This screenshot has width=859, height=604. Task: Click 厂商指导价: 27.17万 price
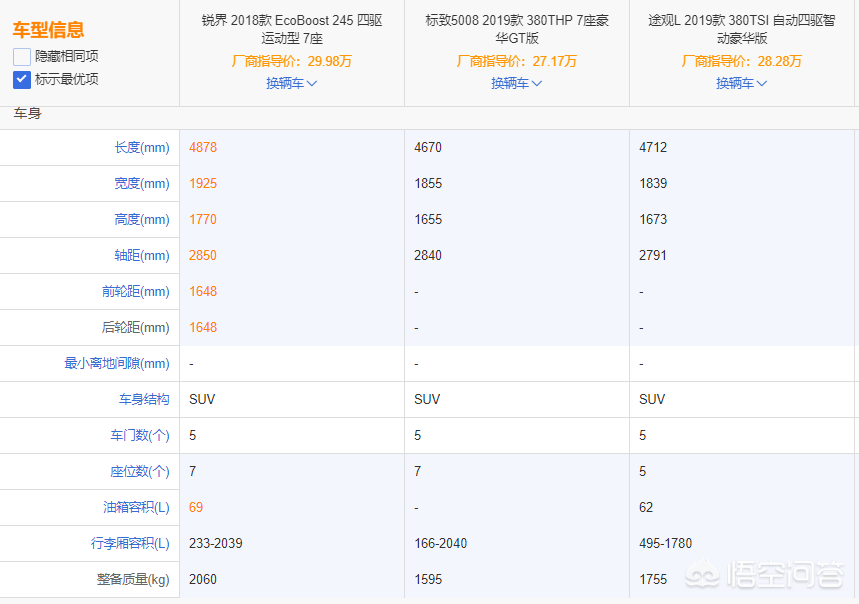[517, 61]
